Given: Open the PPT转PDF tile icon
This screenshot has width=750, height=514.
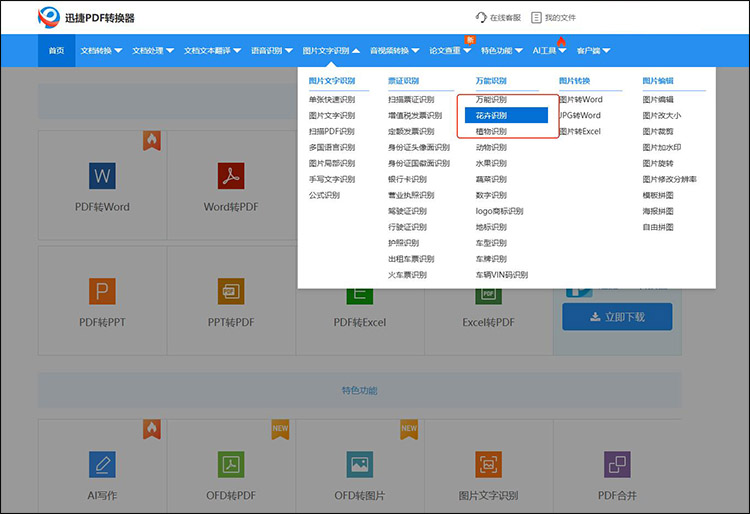Looking at the screenshot, I should tap(231, 291).
